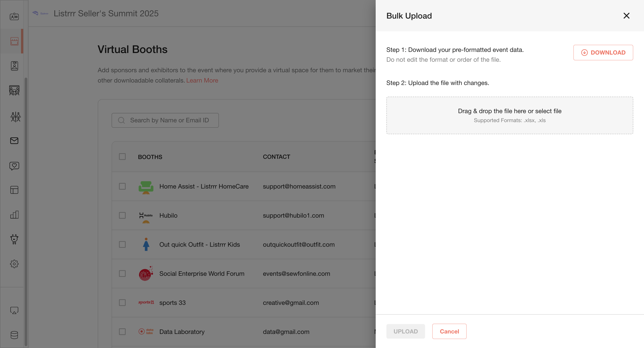This screenshot has height=348, width=644.
Task: Open the gear settings icon in the sidebar
Action: [x=14, y=264]
